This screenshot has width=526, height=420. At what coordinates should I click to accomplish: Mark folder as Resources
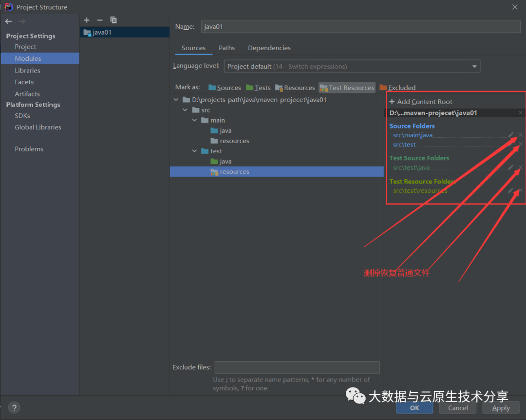(x=295, y=88)
